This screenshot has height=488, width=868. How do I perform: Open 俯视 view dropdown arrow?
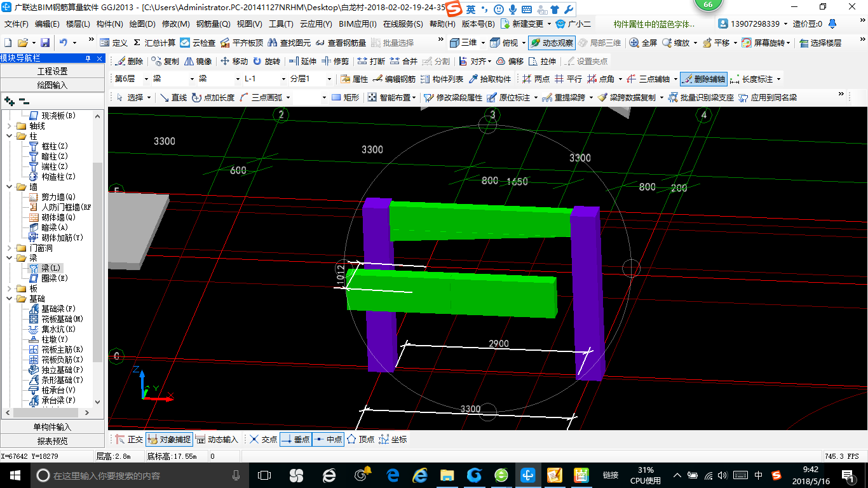click(523, 43)
